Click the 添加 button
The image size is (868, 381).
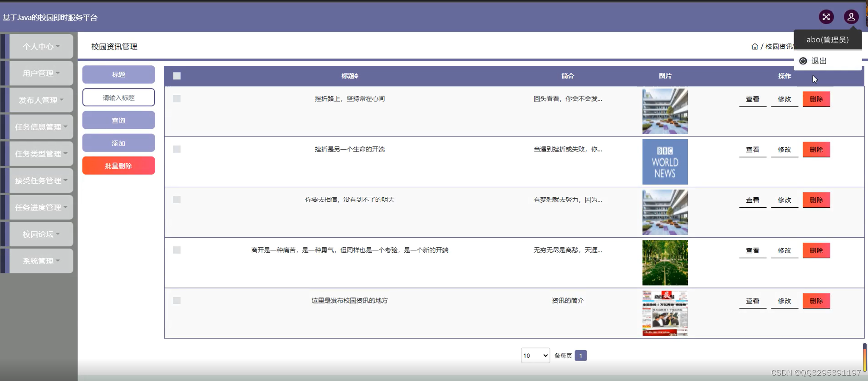(x=118, y=143)
